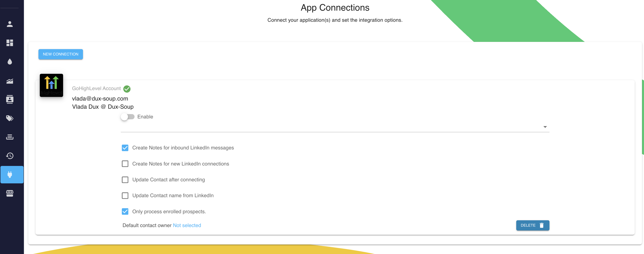Open the queue list sidebar icon
The image size is (644, 254).
point(10,137)
